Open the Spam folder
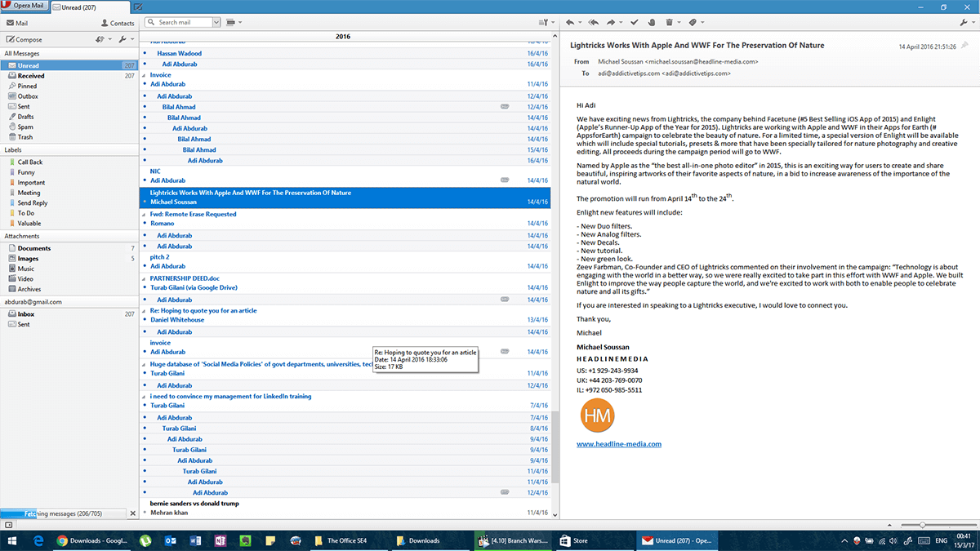 coord(69,127)
